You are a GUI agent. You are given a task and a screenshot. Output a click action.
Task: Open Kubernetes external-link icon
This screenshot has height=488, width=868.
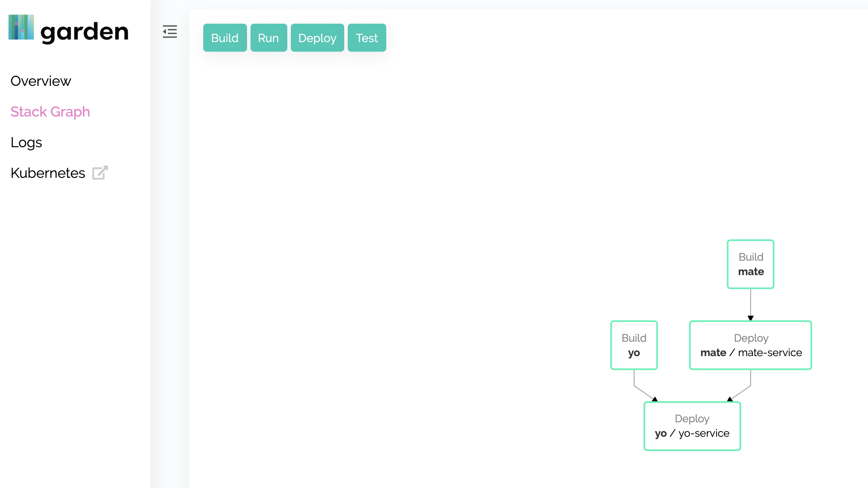tap(100, 173)
